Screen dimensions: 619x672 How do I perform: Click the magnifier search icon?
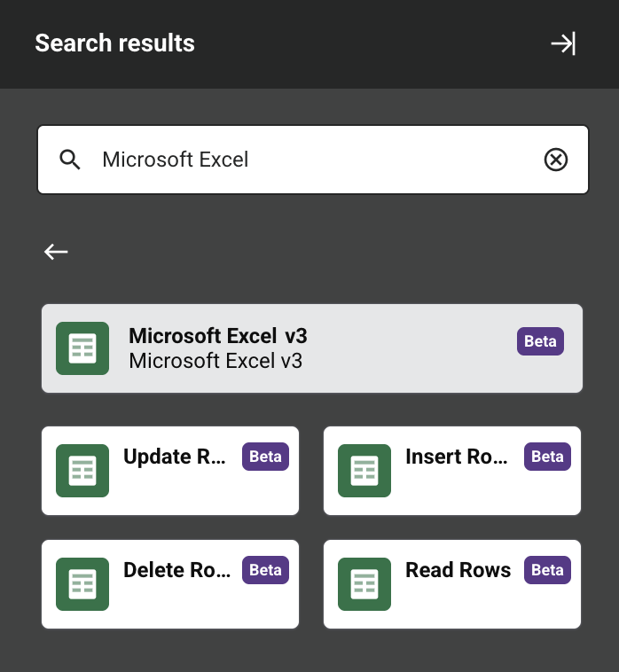[70, 160]
